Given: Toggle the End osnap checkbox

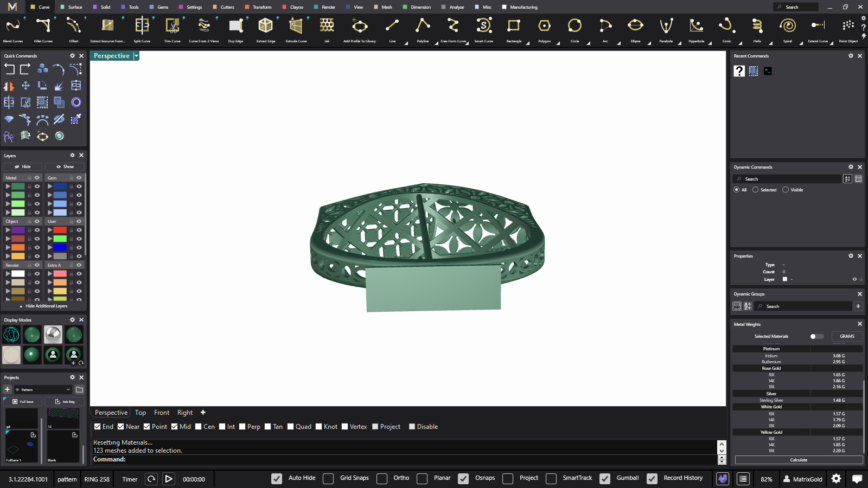Looking at the screenshot, I should pyautogui.click(x=98, y=427).
